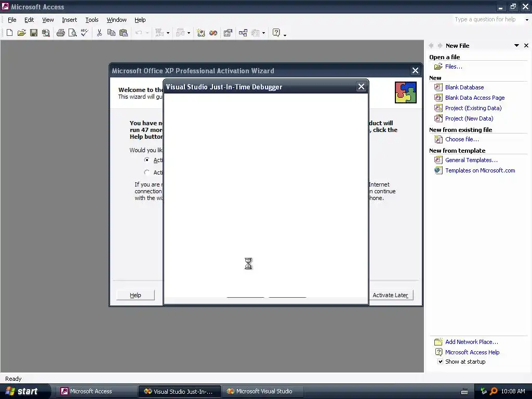
Task: Run the Spelling check toolbar icon
Action: click(x=85, y=33)
